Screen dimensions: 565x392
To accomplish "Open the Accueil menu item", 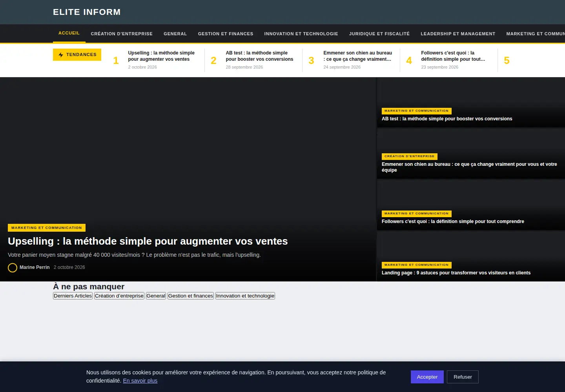I will point(69,33).
